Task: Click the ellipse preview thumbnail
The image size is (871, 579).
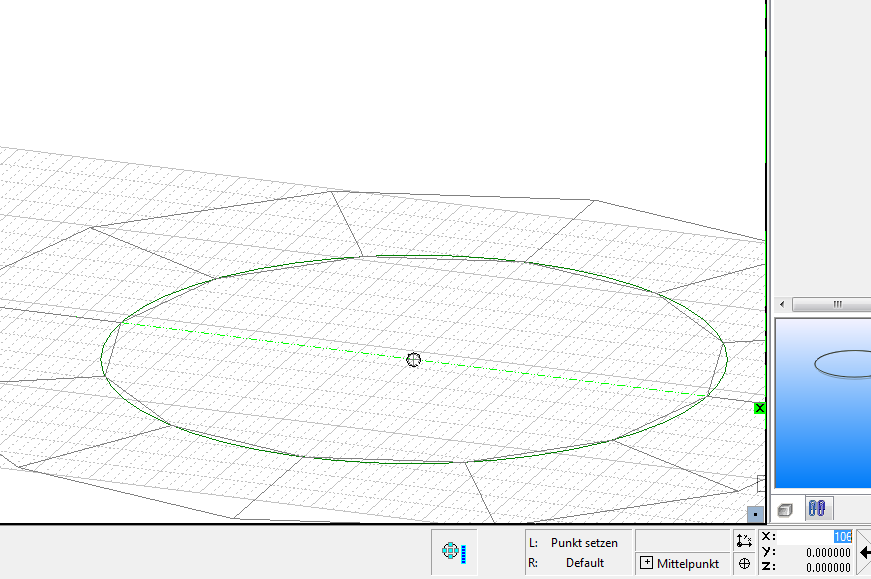Action: pos(823,403)
